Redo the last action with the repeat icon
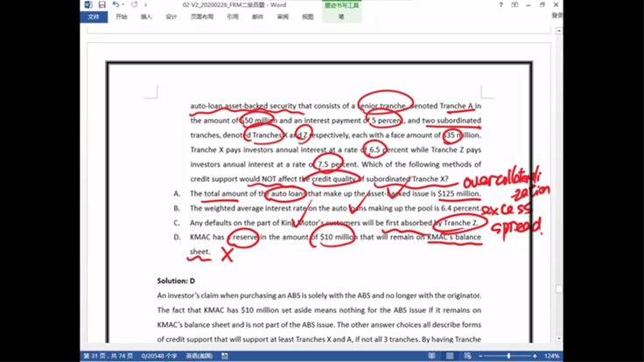This screenshot has width=644, height=362. point(134,4)
